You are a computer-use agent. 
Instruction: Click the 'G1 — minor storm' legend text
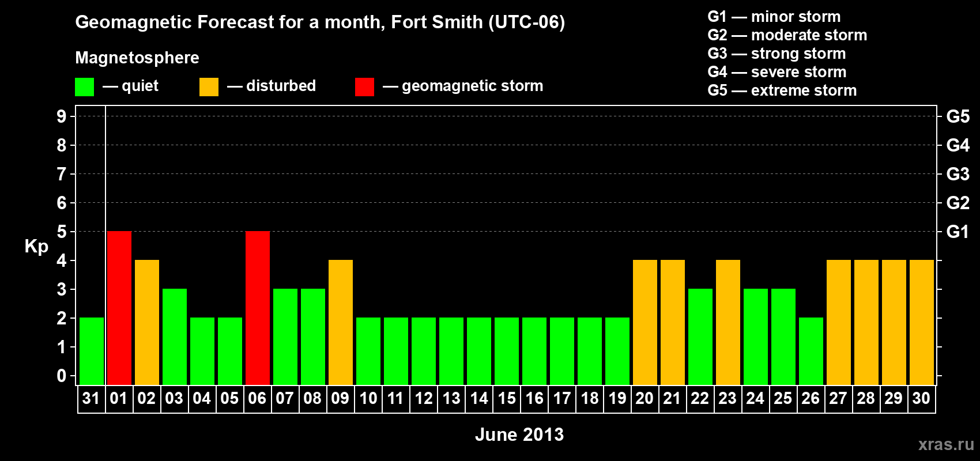click(x=774, y=17)
